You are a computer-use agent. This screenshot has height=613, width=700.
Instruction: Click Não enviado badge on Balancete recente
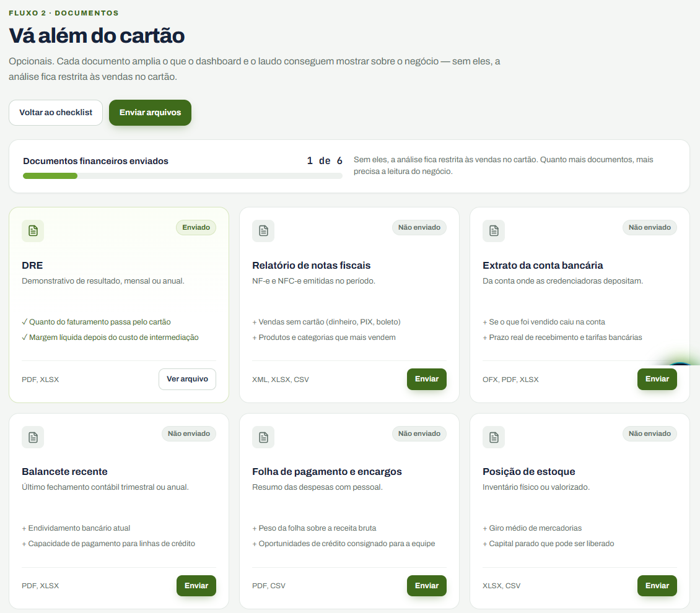click(x=189, y=433)
